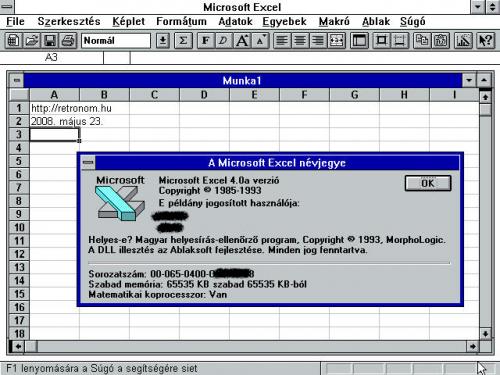Click the formula bar entry area
Screen dimensions: 500x375
point(315,58)
